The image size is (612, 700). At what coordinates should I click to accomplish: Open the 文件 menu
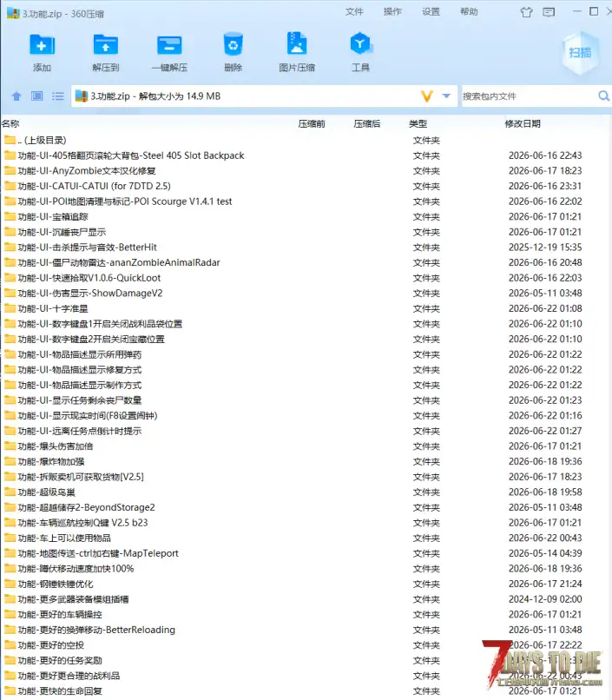354,11
